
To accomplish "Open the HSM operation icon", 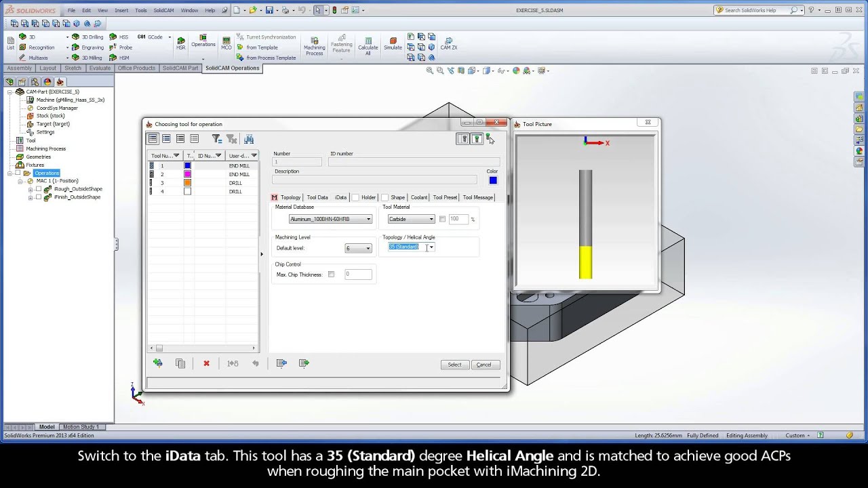I will click(119, 58).
